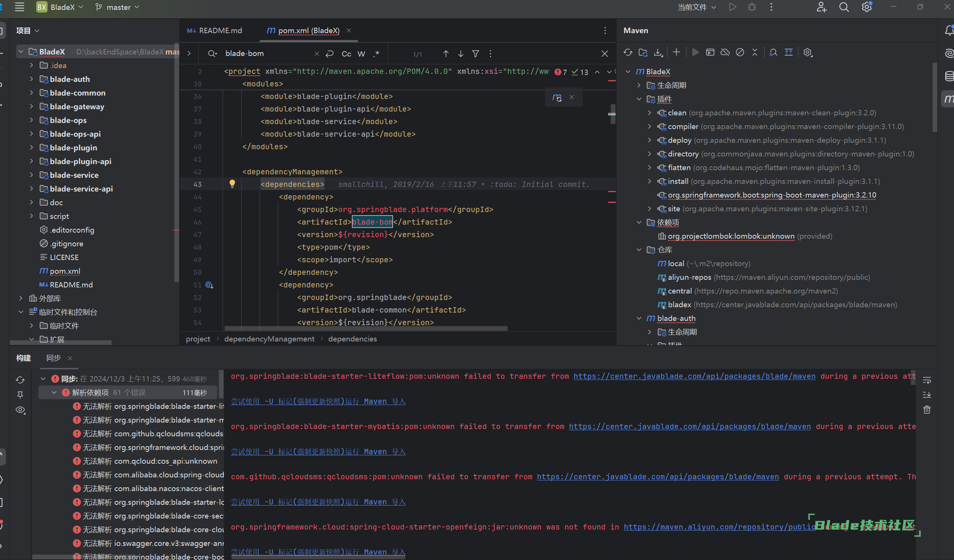Click the Maven reload all projects icon
Viewport: 954px width, 560px height.
tap(628, 53)
